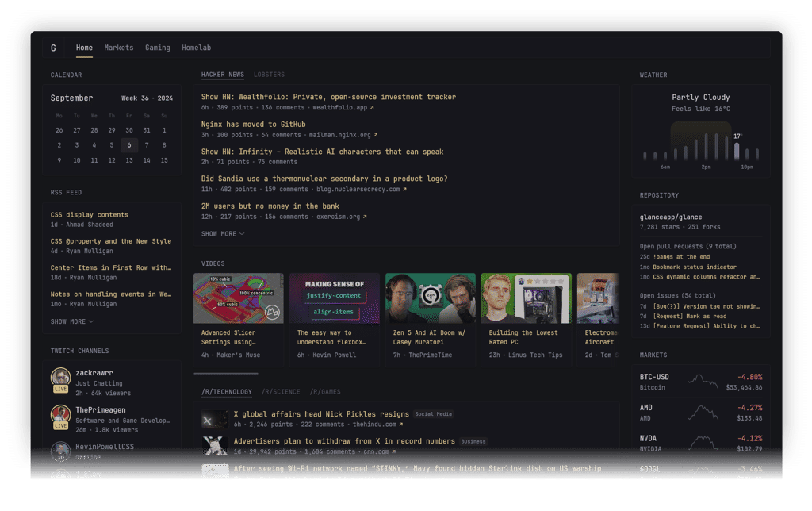Click NVDA market symbol
Image resolution: width=812 pixels, height=511 pixels.
648,439
